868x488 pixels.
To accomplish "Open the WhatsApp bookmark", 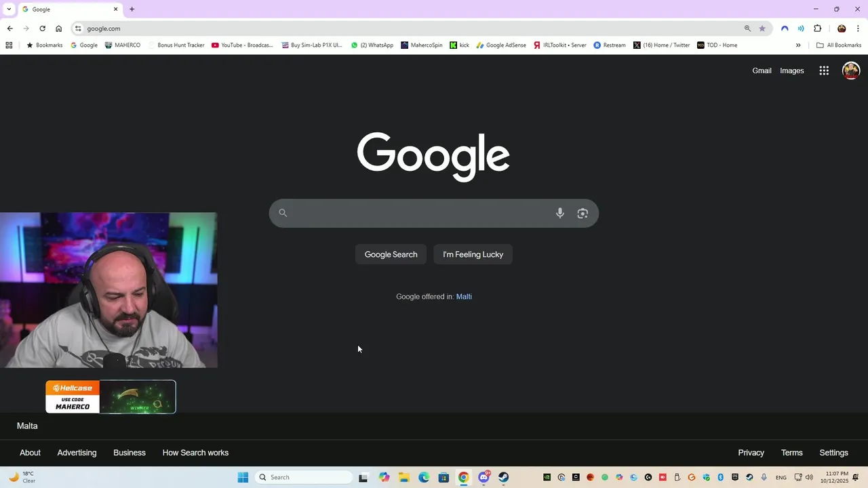I will click(x=372, y=45).
